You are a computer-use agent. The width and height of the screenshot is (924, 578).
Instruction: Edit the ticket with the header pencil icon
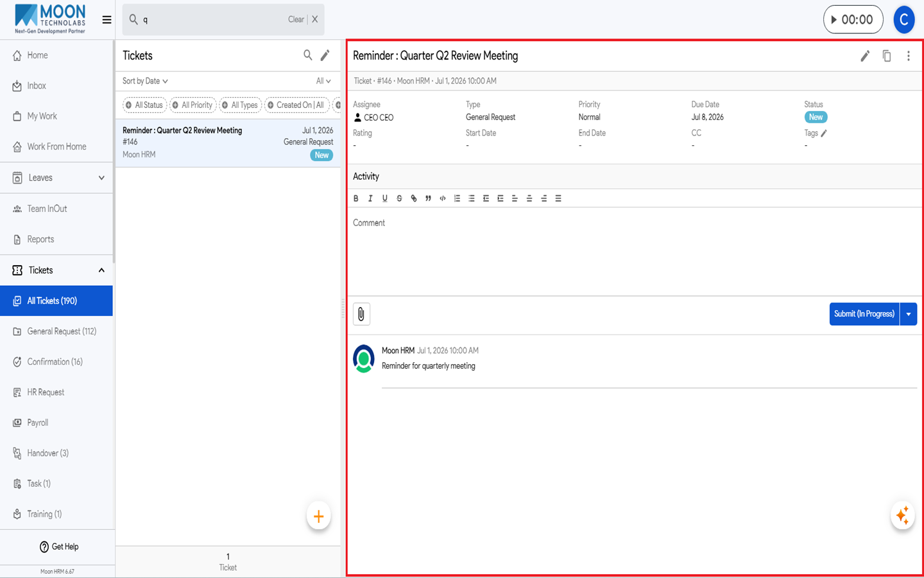click(x=865, y=56)
